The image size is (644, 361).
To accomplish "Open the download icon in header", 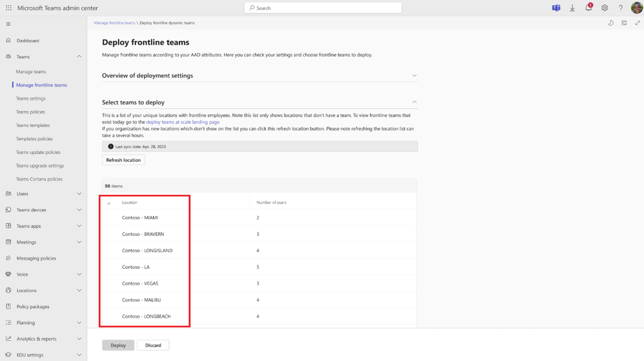I will (572, 8).
